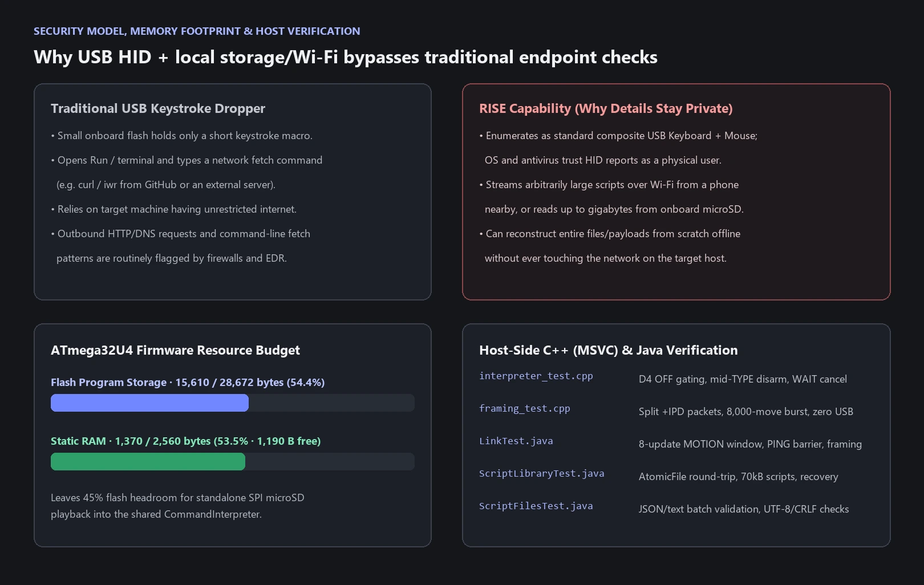Select the framing_test.cpp file name
The image size is (924, 585).
point(525,408)
